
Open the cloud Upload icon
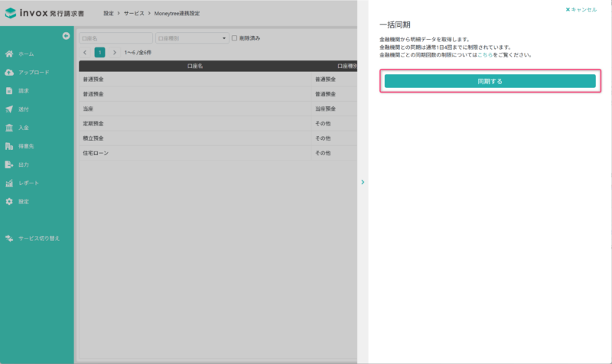click(x=9, y=72)
